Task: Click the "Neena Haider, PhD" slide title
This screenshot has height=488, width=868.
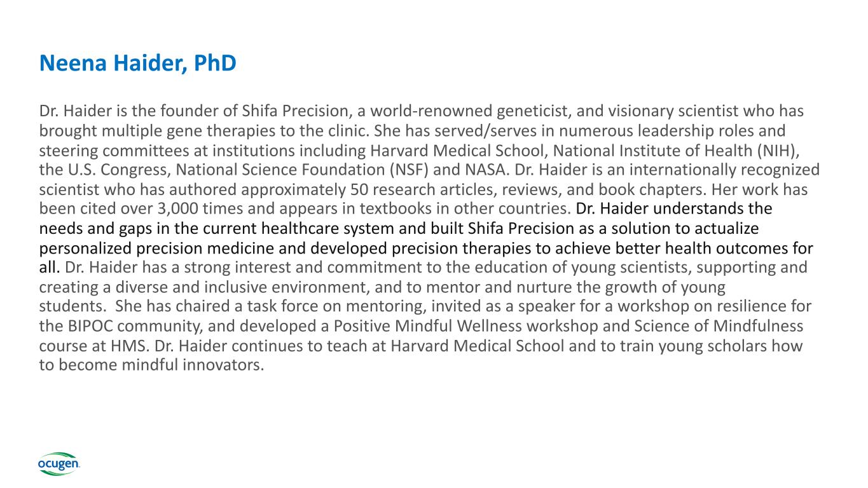Action: coord(138,63)
